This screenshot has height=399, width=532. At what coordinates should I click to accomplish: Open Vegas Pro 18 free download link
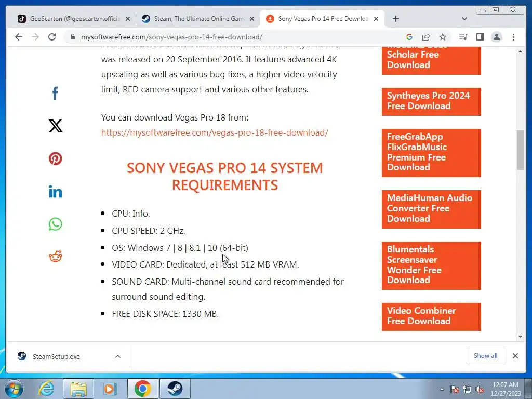click(x=215, y=132)
